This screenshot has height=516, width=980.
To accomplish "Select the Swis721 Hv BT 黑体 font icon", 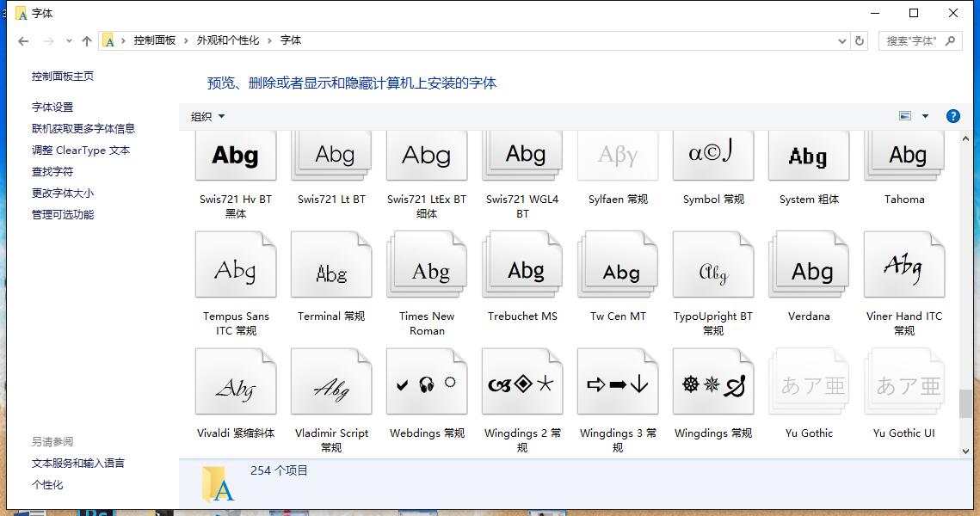I will pyautogui.click(x=236, y=156).
